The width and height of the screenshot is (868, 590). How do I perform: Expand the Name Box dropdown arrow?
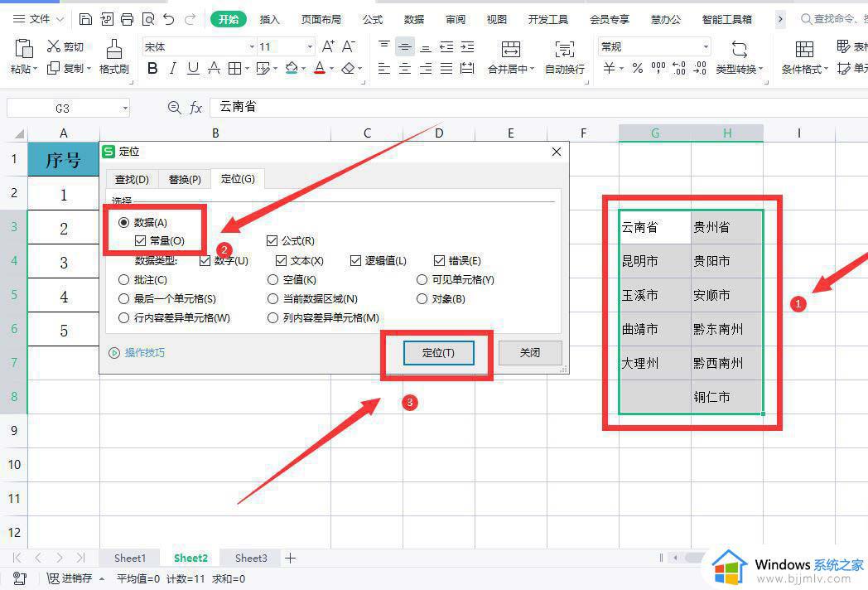click(125, 108)
